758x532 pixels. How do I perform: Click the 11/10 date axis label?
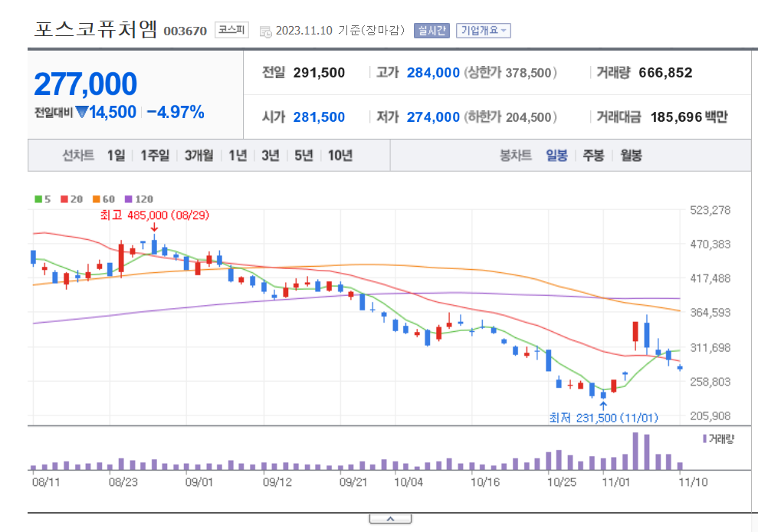(x=693, y=482)
